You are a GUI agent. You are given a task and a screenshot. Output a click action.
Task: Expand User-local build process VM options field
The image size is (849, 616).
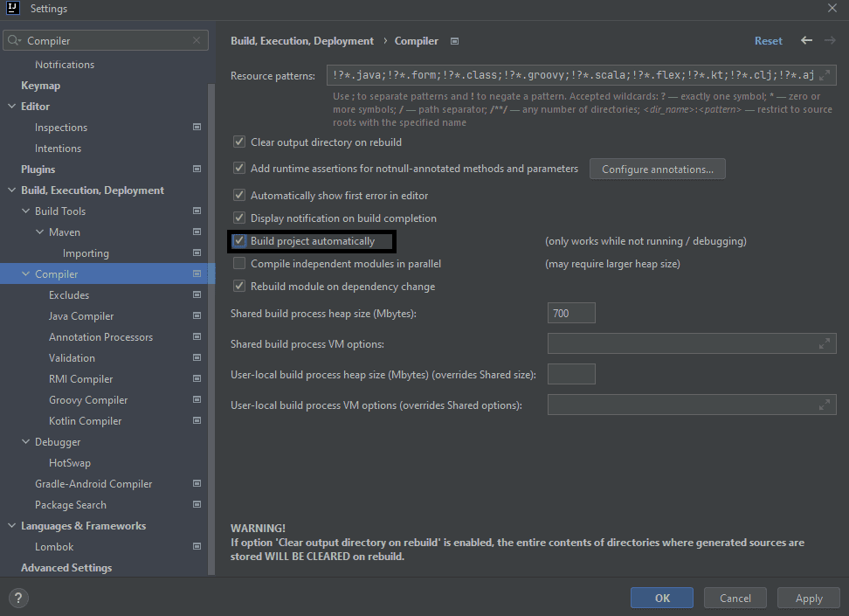point(824,405)
